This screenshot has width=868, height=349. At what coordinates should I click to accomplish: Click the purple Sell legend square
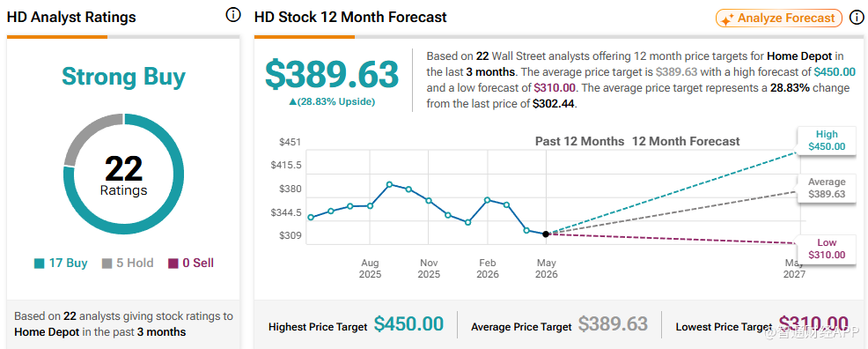click(x=173, y=264)
